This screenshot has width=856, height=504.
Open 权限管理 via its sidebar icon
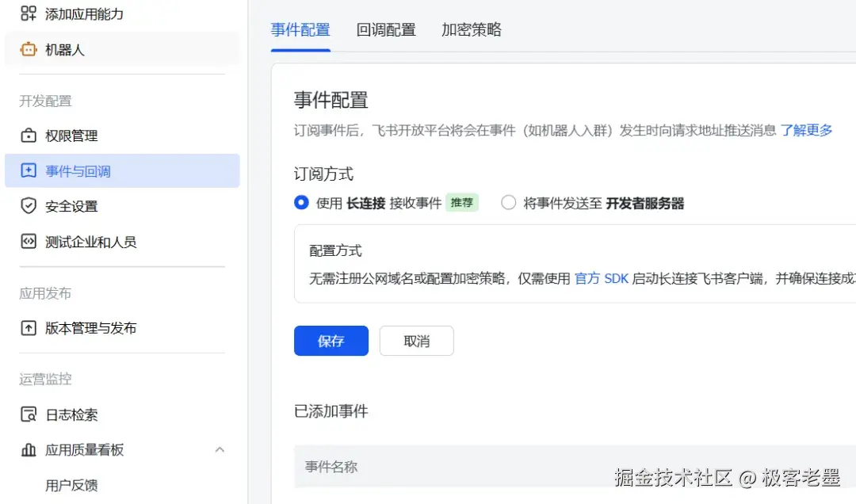click(x=27, y=136)
